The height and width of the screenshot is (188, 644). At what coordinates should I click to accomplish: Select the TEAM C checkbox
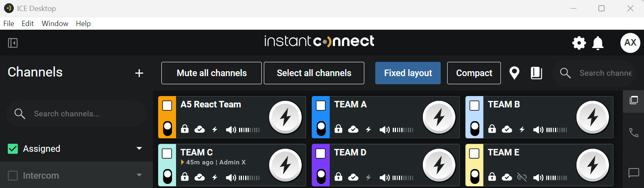click(167, 153)
